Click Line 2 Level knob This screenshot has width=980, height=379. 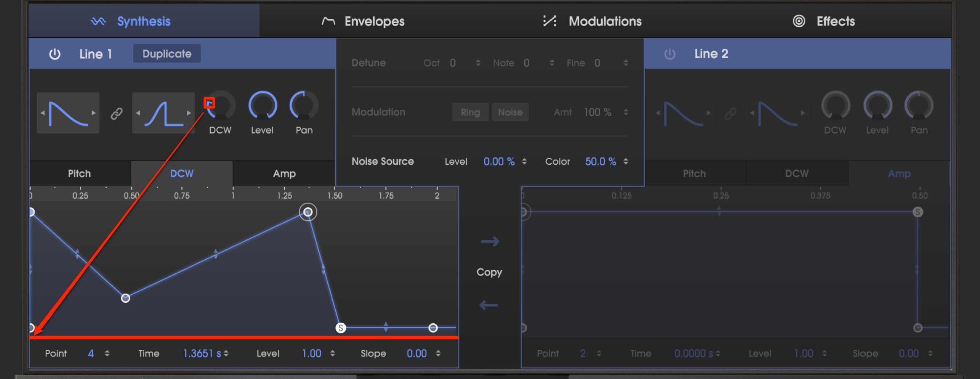tap(878, 106)
